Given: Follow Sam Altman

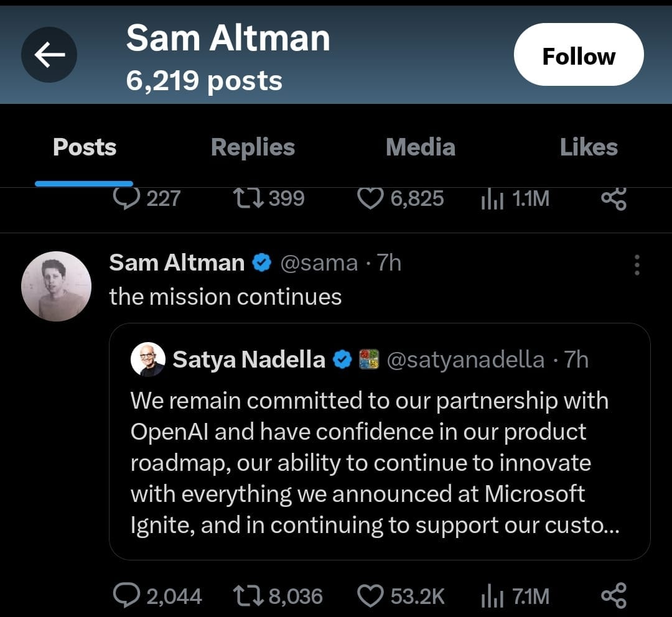Looking at the screenshot, I should click(578, 55).
